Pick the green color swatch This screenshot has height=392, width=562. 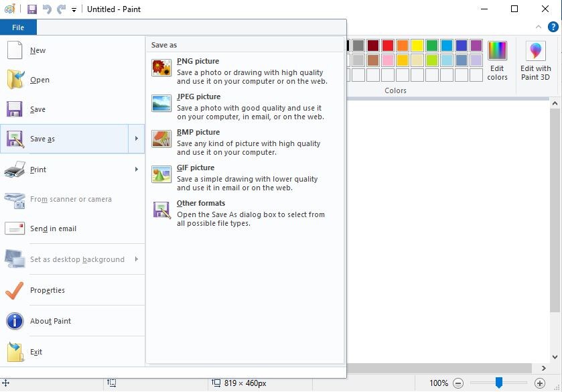(x=432, y=46)
